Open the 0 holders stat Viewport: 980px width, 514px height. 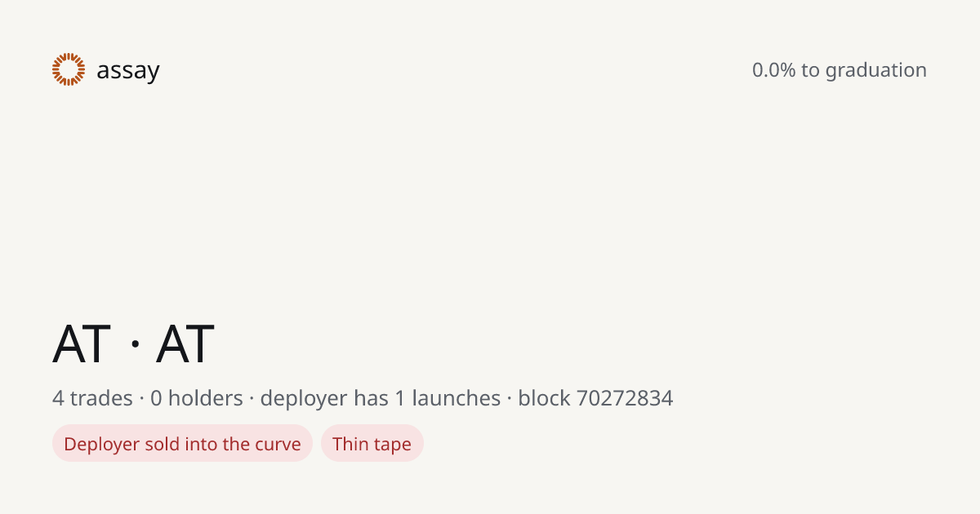click(197, 398)
